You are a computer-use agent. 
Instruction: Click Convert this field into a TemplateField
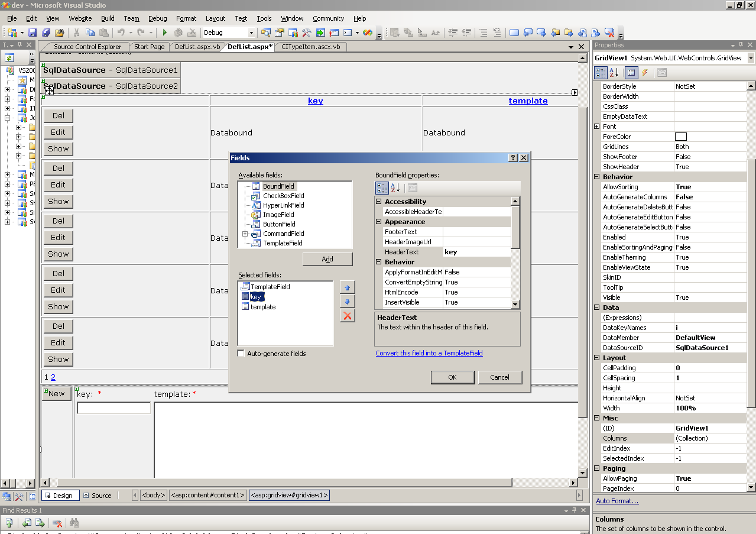(429, 353)
